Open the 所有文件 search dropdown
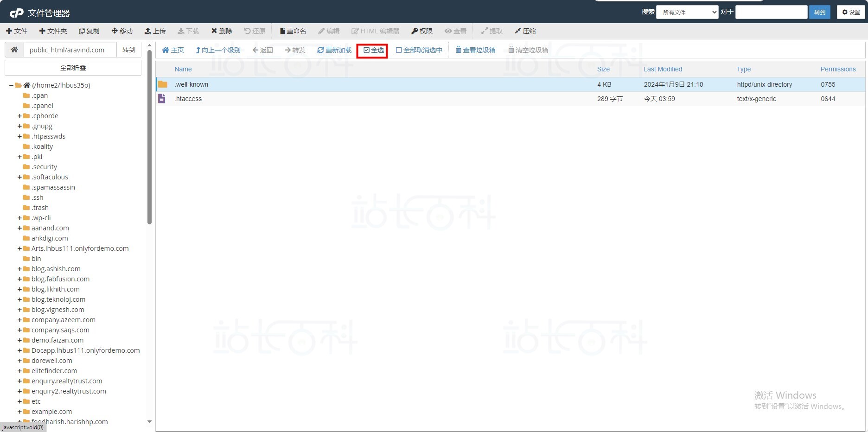This screenshot has height=432, width=868. point(687,12)
